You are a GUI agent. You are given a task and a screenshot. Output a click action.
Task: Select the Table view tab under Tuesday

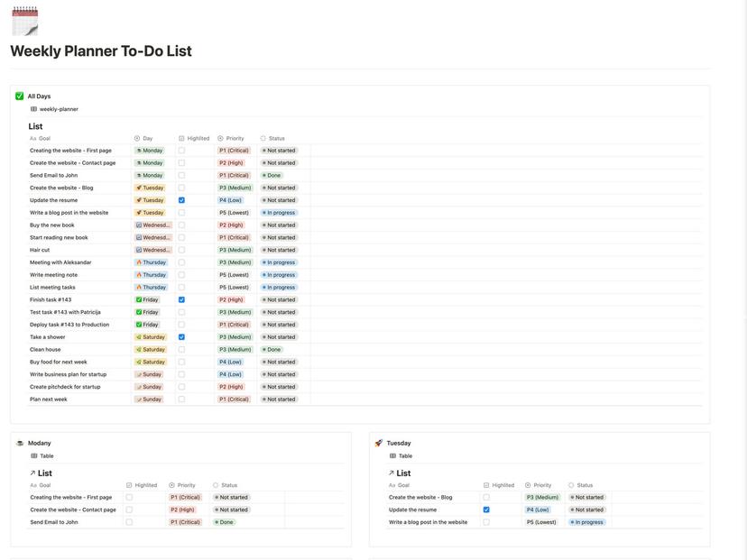click(x=400, y=454)
